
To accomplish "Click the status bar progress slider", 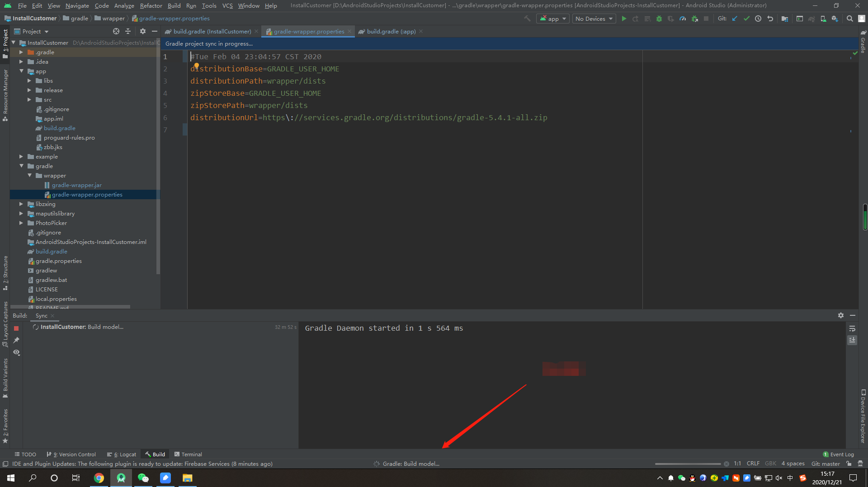I will click(x=688, y=464).
